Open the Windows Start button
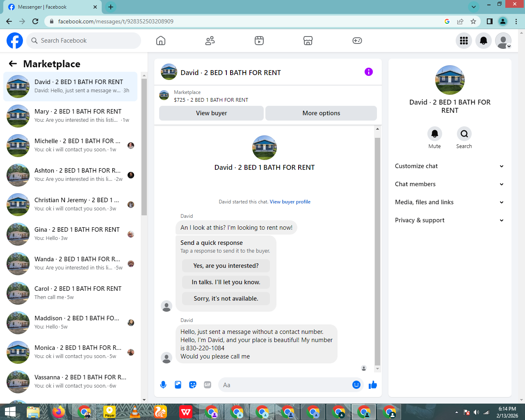 [10, 412]
